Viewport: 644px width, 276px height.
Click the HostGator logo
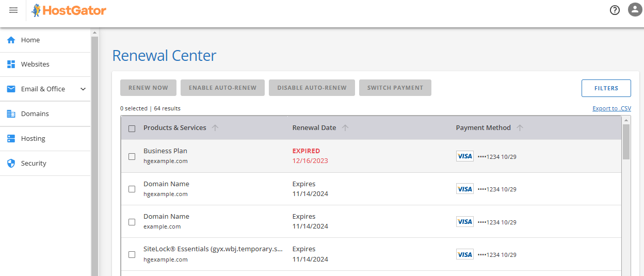pos(69,10)
